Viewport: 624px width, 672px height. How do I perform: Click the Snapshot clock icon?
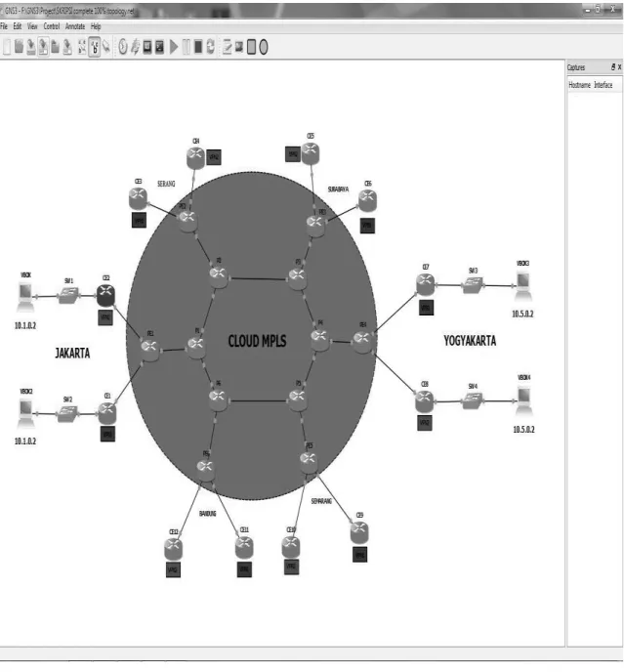[123, 47]
